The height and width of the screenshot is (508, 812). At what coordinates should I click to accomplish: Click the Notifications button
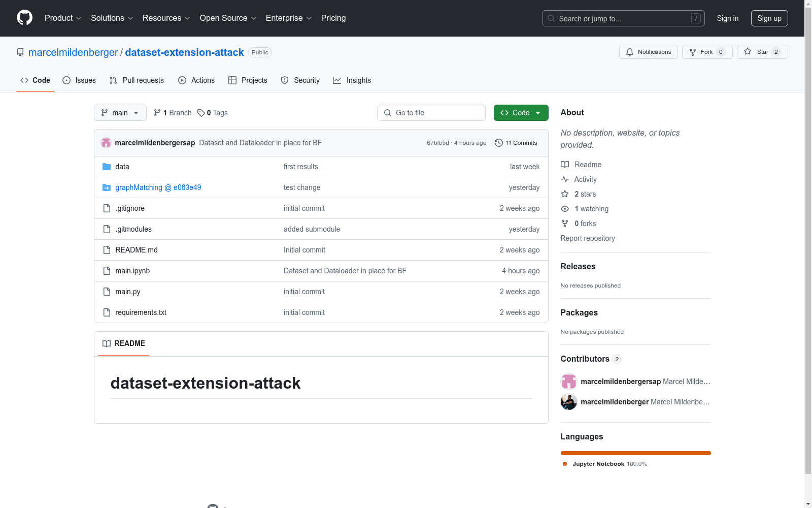point(649,52)
